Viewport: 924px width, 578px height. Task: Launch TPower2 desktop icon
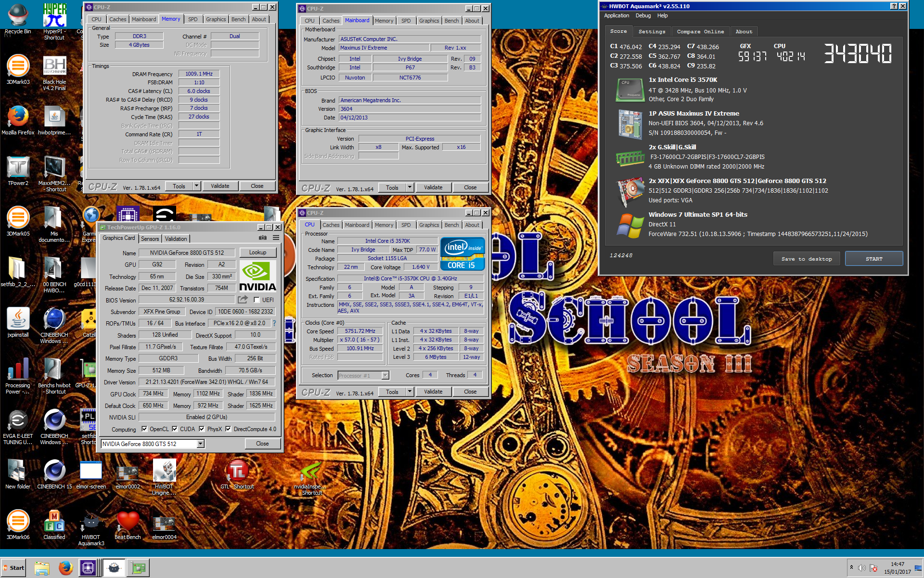(x=18, y=171)
